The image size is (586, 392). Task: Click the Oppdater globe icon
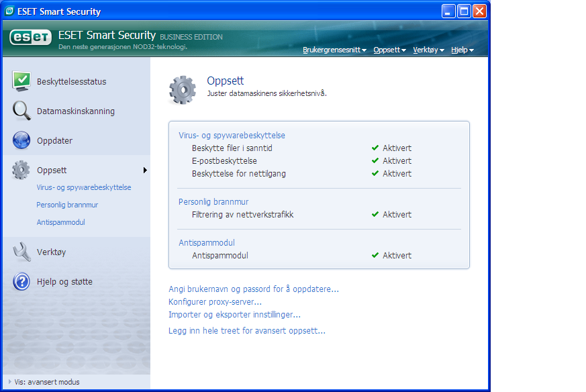(x=21, y=140)
